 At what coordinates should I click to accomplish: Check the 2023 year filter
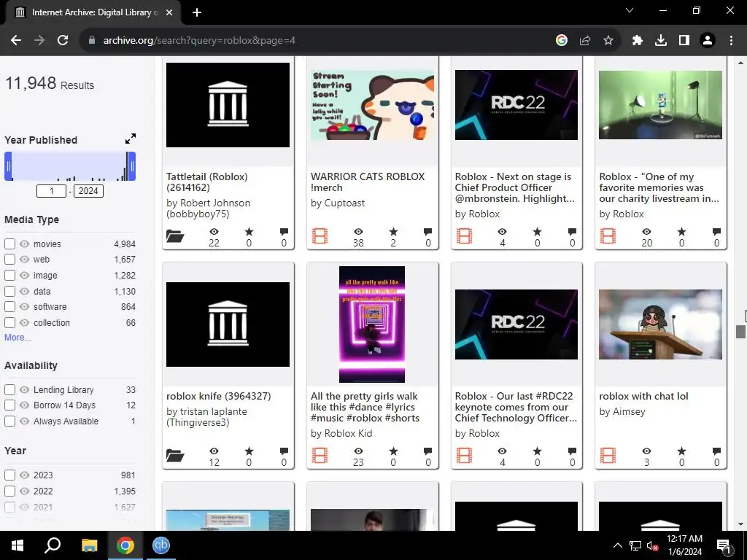click(x=9, y=475)
